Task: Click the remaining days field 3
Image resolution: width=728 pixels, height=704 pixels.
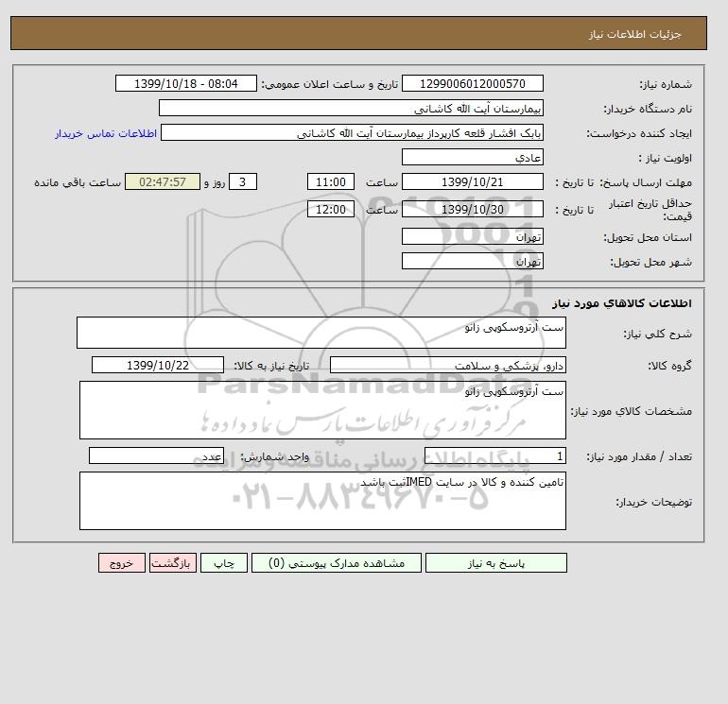Action: 243,182
